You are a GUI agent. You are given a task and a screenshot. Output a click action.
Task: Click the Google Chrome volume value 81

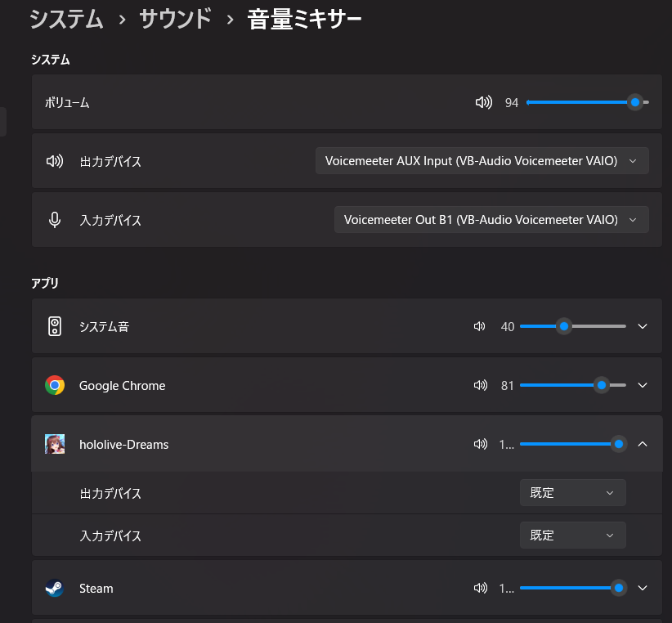[x=508, y=386]
